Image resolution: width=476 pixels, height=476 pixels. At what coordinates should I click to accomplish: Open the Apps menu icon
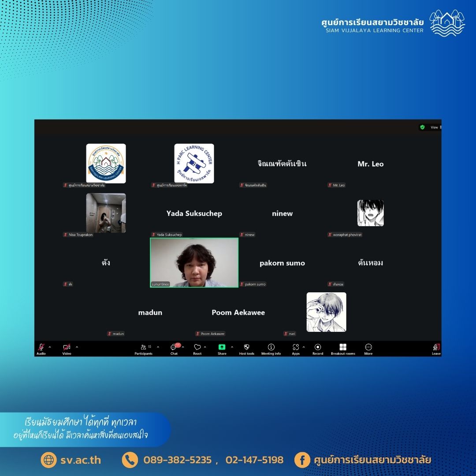295,348
